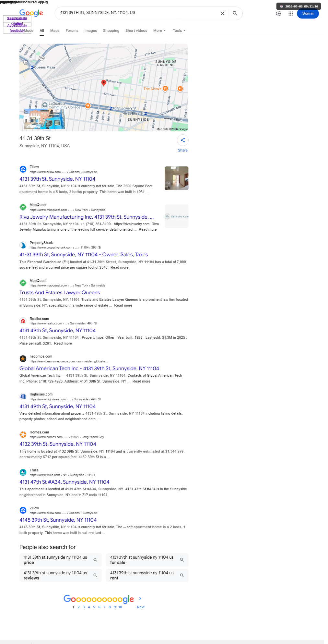Image resolution: width=328 pixels, height=644 pixels.
Task: Open the Shopping tab
Action: (111, 30)
